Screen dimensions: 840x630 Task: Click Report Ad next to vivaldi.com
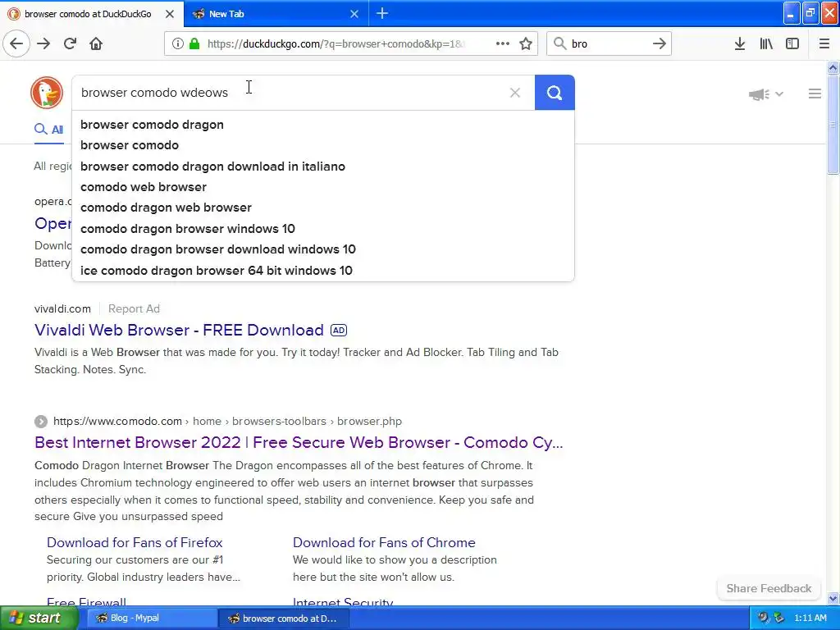click(x=134, y=308)
